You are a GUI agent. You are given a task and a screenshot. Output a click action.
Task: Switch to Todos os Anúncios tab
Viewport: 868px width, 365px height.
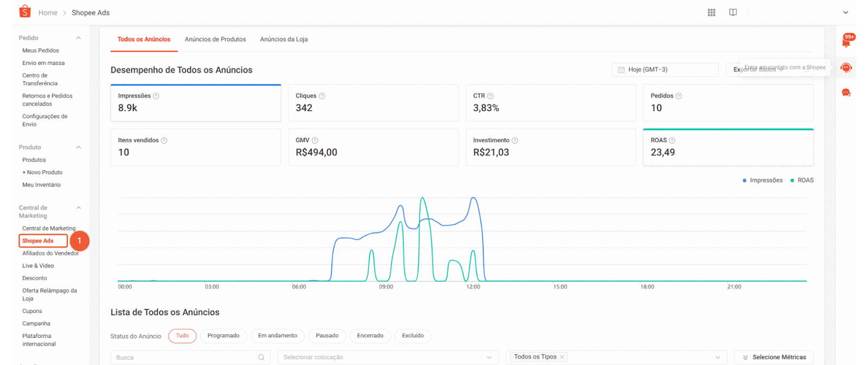pos(144,40)
